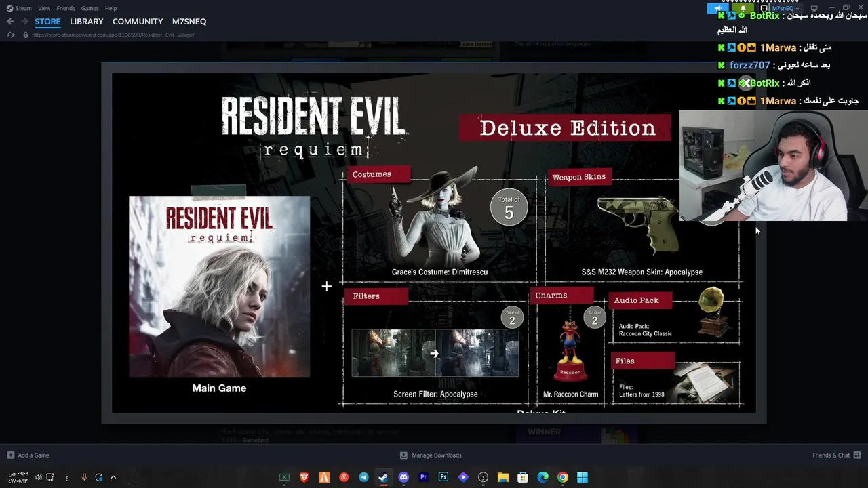Screen dimensions: 868x488
Task: Open Google Chrome from the taskbar
Action: (x=563, y=477)
